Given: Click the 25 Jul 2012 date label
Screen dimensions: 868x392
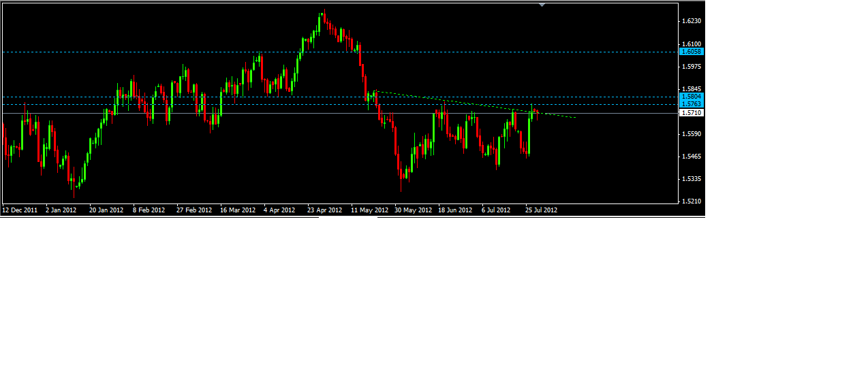Looking at the screenshot, I should tap(542, 210).
